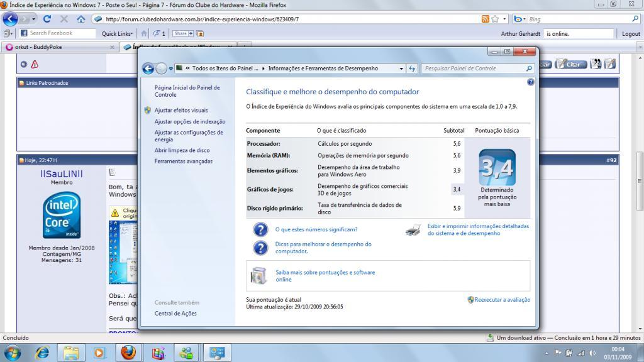Click the Facebook Share button
644x362 pixels.
click(x=183, y=34)
